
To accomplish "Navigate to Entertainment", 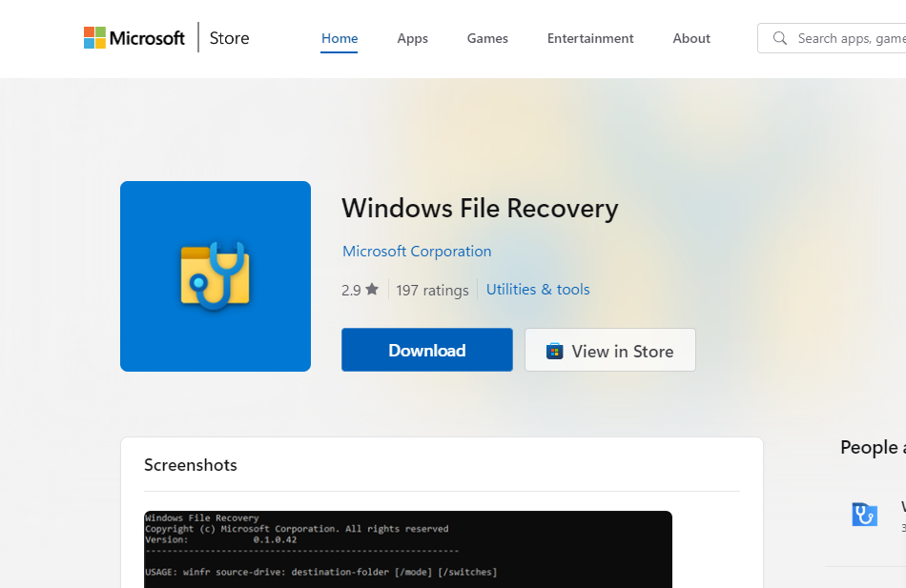I will click(x=590, y=38).
